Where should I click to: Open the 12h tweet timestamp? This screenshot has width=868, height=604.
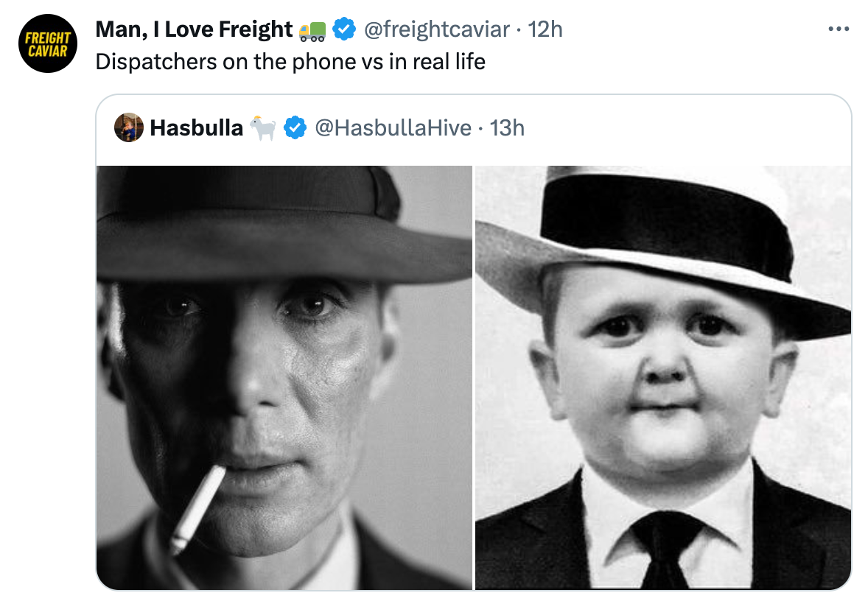546,29
